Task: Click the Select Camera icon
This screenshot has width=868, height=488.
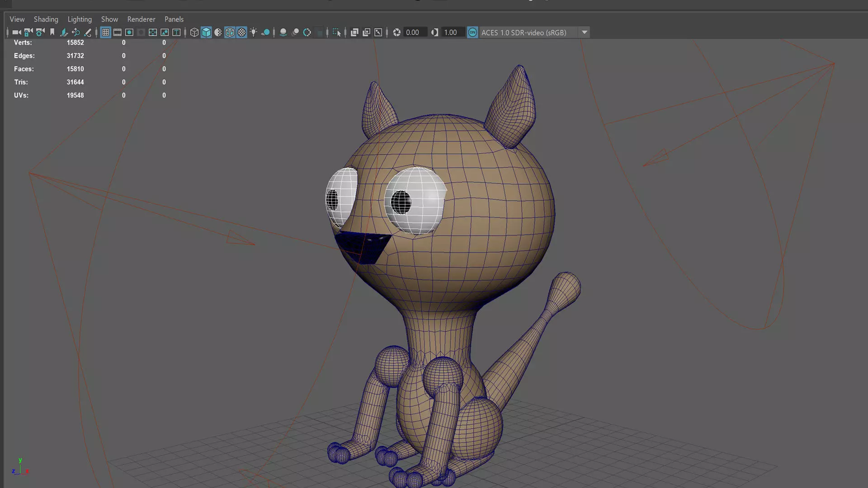Action: (x=17, y=33)
